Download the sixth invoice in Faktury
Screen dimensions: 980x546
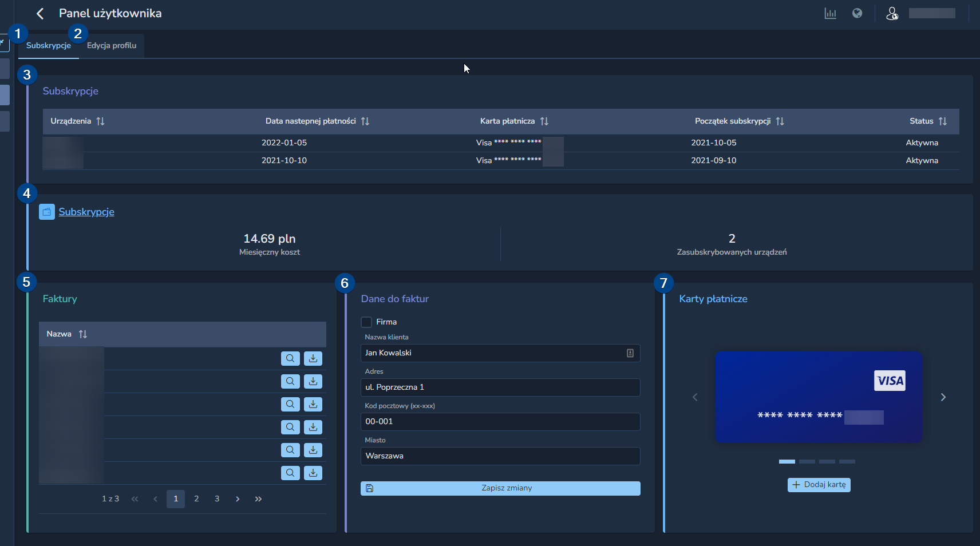(x=313, y=473)
